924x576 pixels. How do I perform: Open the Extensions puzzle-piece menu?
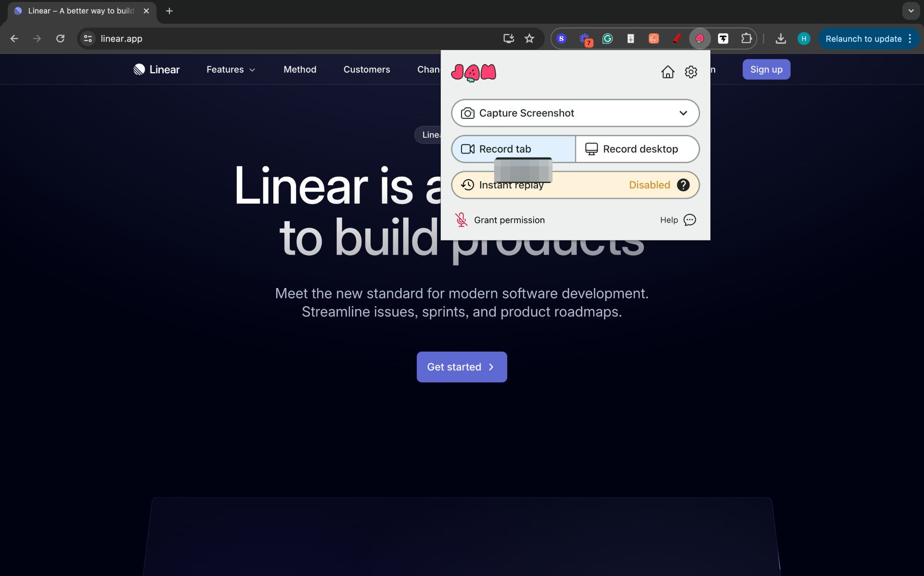(x=746, y=39)
